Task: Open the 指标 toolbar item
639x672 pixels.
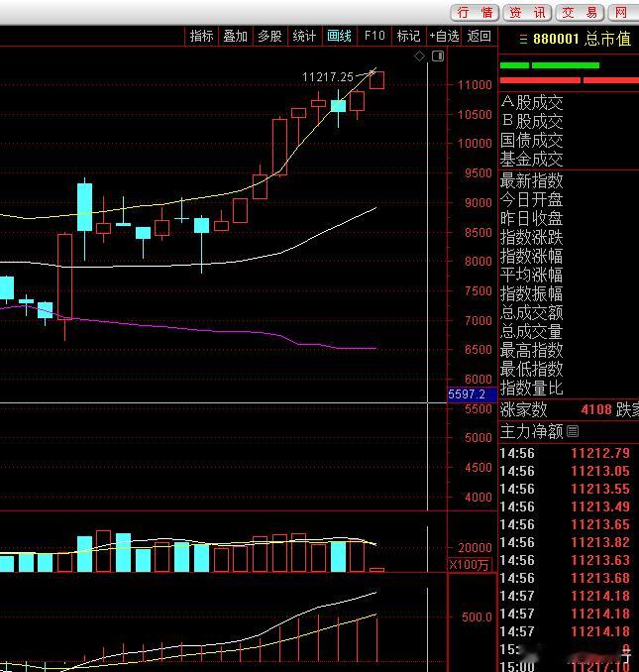Action: click(x=201, y=36)
